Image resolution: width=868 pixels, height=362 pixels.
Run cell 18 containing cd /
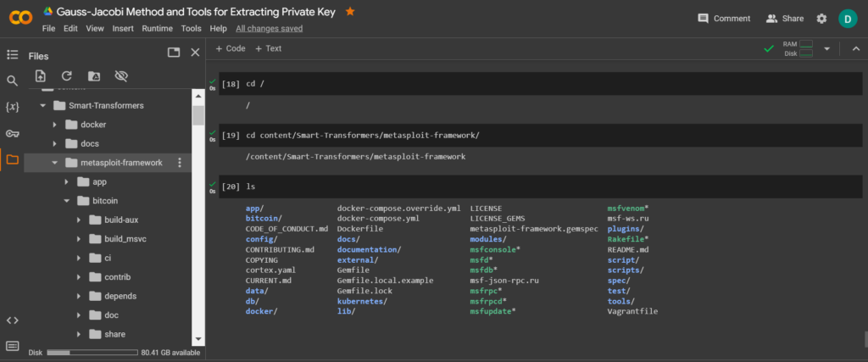pyautogui.click(x=231, y=84)
